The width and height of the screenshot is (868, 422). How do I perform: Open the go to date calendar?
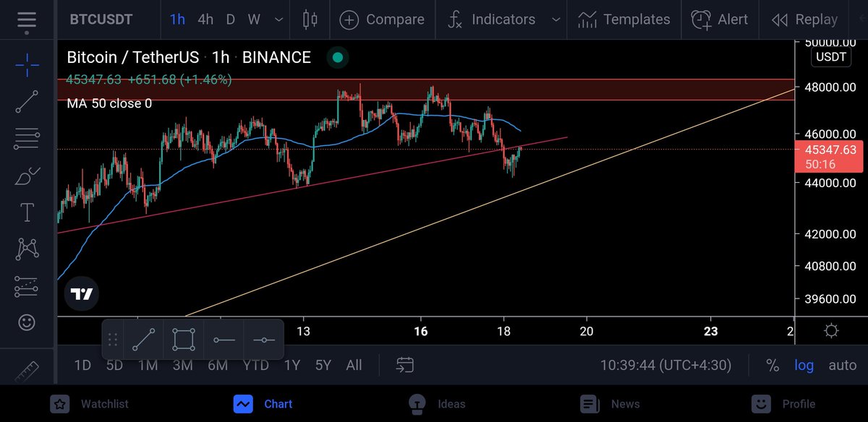[405, 365]
